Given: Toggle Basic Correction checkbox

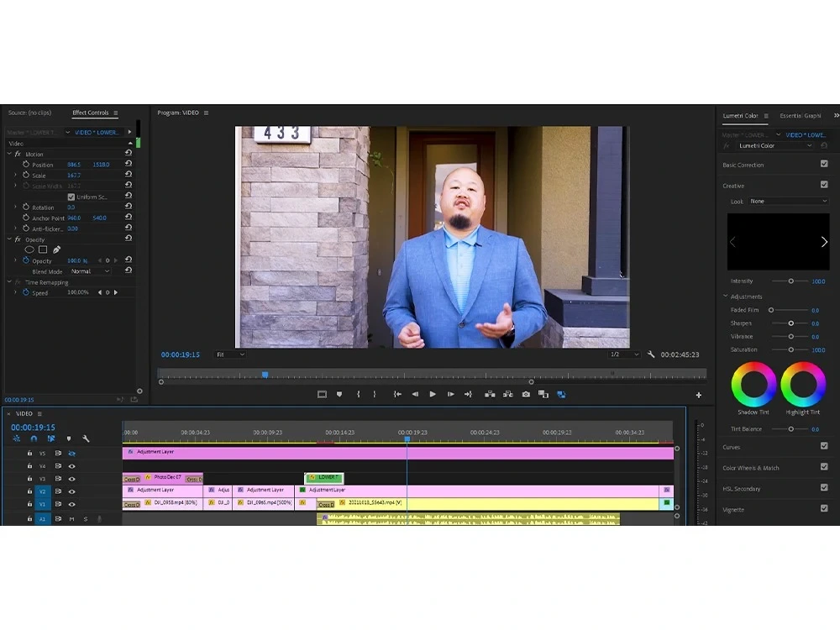Looking at the screenshot, I should [x=824, y=164].
